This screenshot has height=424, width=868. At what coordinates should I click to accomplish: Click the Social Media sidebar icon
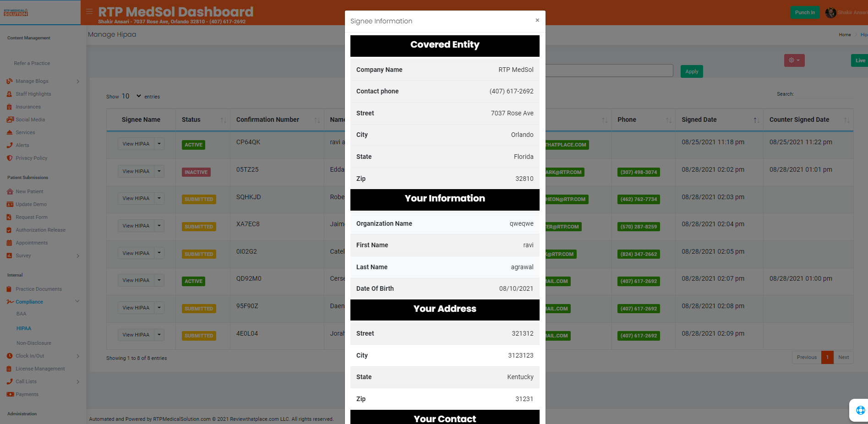point(10,120)
